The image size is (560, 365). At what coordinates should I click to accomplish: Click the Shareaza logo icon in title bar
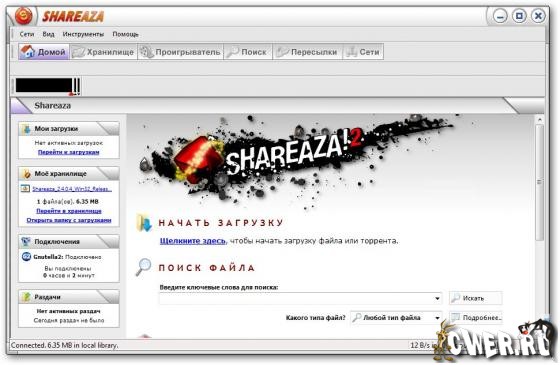point(24,16)
